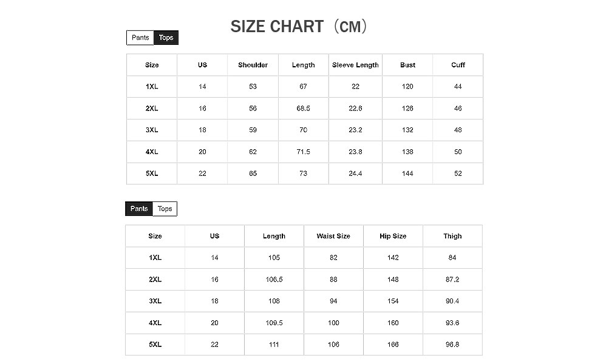Click the Shoulder column header
Image resolution: width=589 pixels, height=364 pixels.
coord(253,65)
